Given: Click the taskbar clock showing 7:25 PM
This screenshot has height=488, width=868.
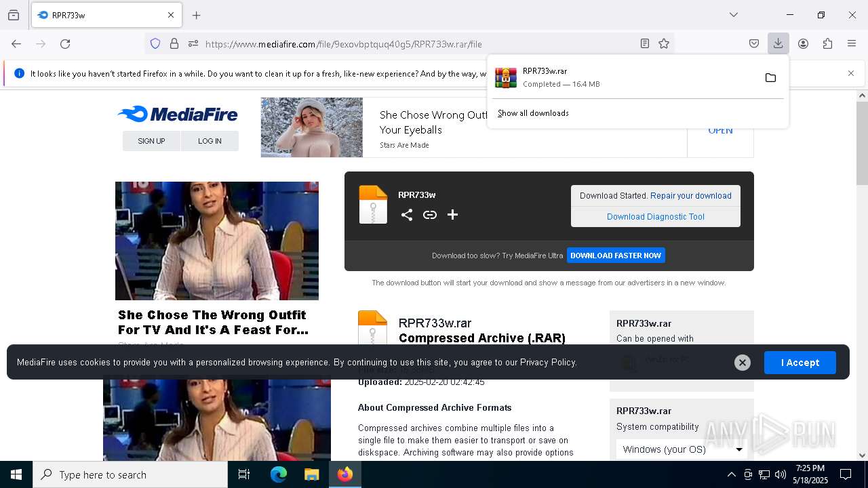Looking at the screenshot, I should [810, 474].
